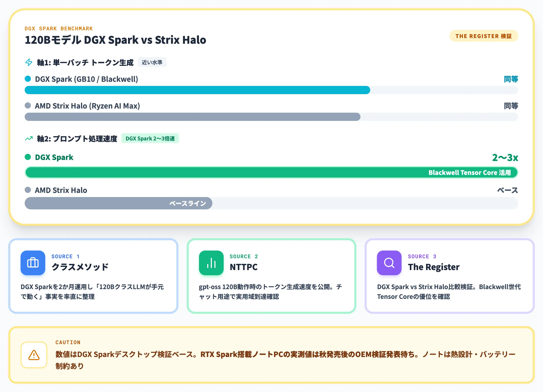Click the heading 120Bモデル DGX Spark vs Strix Halo

[x=115, y=40]
